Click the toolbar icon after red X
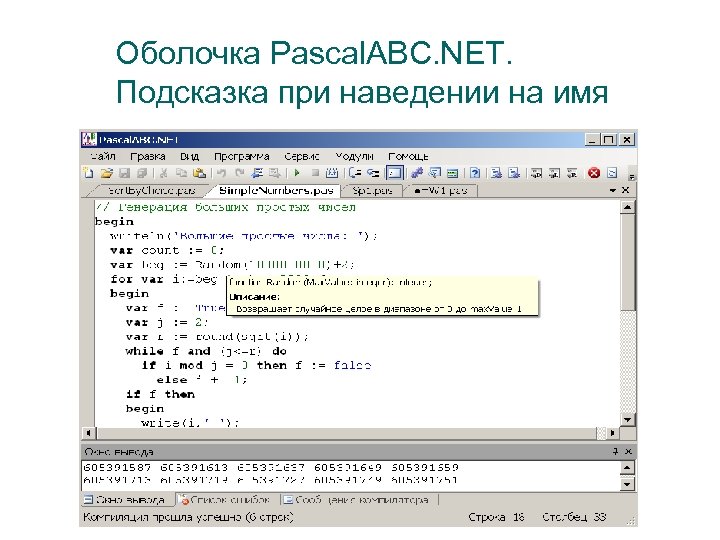This screenshot has height=540, width=720. click(x=612, y=173)
